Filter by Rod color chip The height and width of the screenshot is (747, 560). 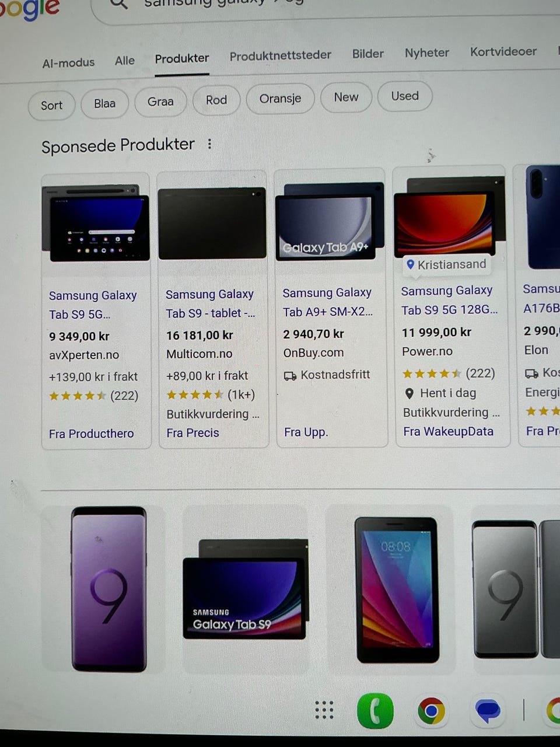coord(216,100)
